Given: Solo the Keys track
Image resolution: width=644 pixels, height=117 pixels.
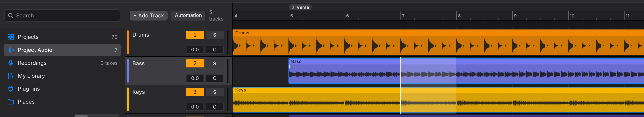Looking at the screenshot, I should point(214,92).
